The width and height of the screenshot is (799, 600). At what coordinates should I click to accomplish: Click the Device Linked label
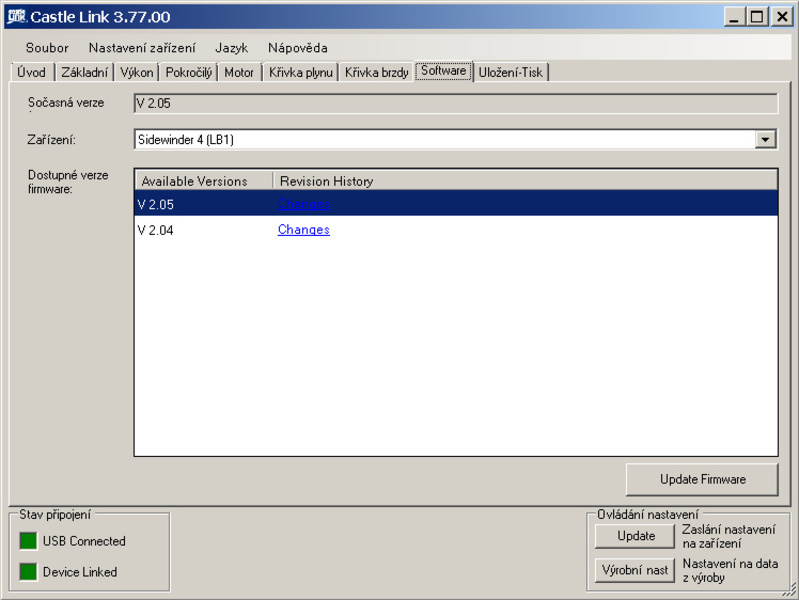pos(80,572)
